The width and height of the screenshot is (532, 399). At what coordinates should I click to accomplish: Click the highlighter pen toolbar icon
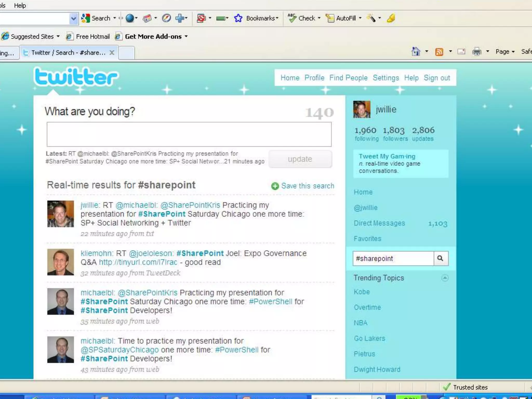[391, 18]
